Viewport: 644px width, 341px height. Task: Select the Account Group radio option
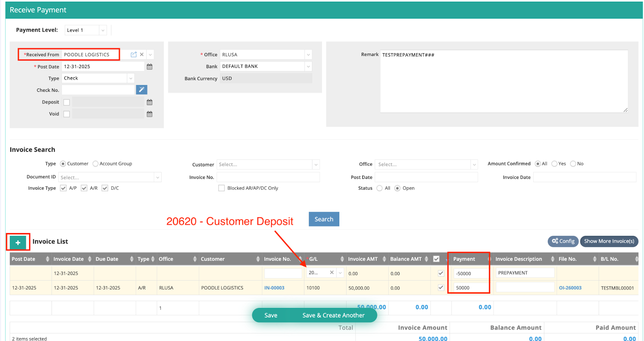coord(95,164)
